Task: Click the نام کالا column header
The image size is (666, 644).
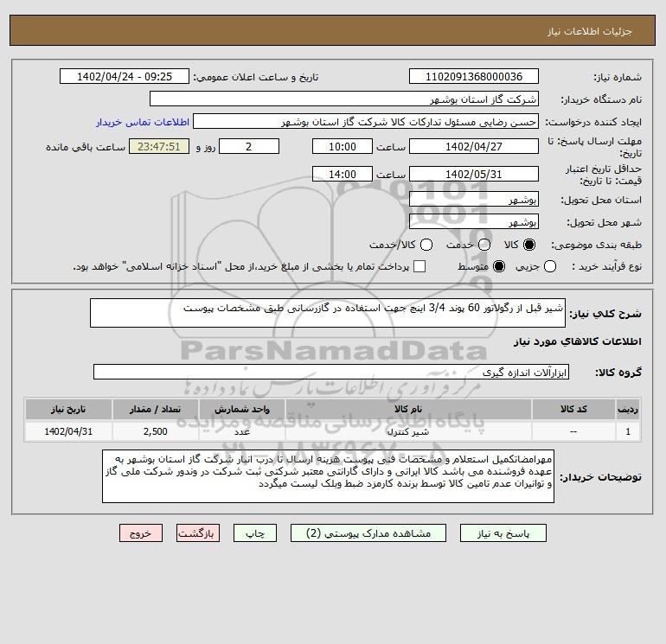Action: 408,409
